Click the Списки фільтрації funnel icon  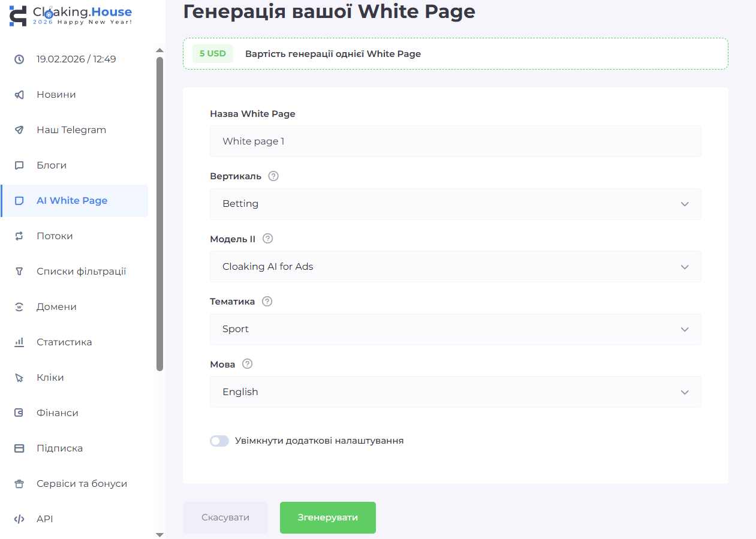tap(19, 272)
